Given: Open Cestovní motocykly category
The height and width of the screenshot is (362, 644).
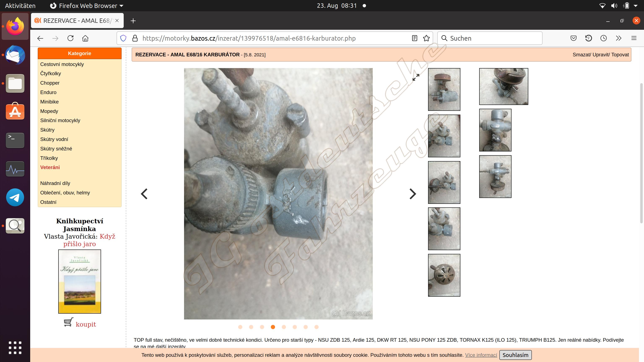Looking at the screenshot, I should tap(62, 64).
